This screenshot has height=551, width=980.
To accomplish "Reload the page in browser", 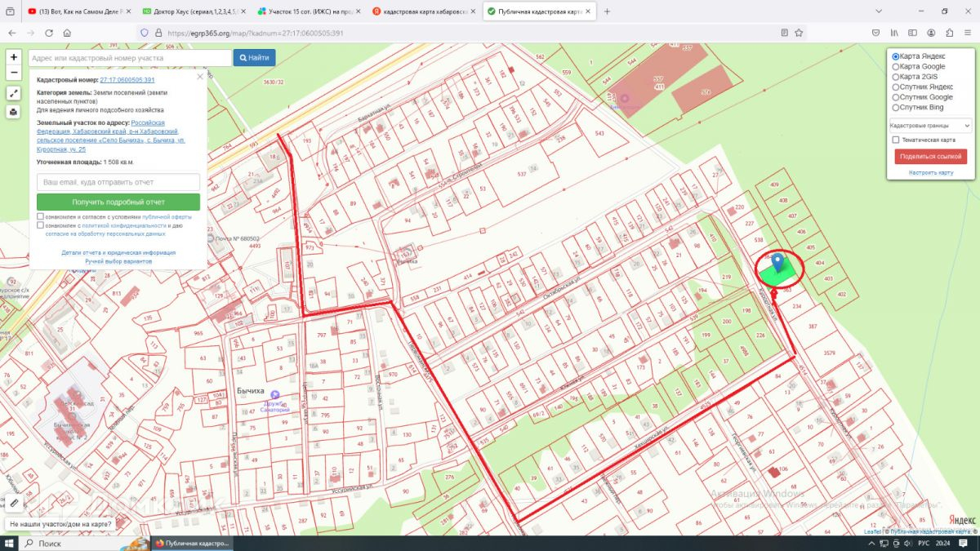I will (49, 33).
